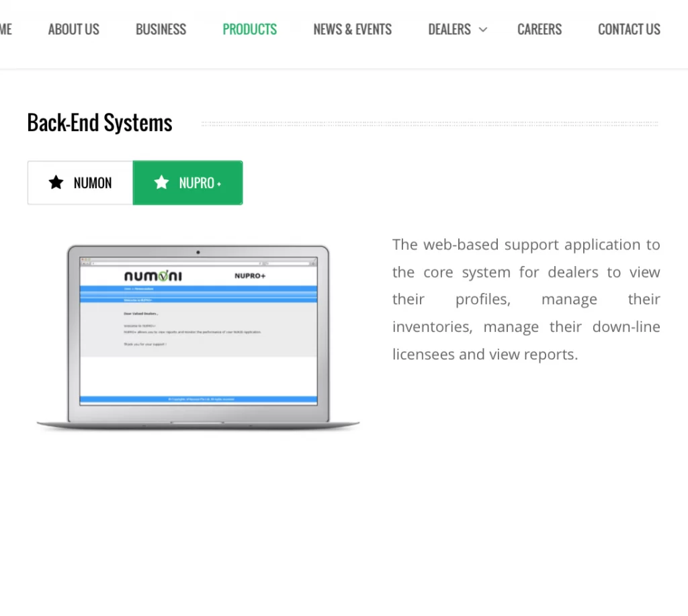Switch to the NUMON tab
This screenshot has width=688, height=616.
(x=81, y=183)
